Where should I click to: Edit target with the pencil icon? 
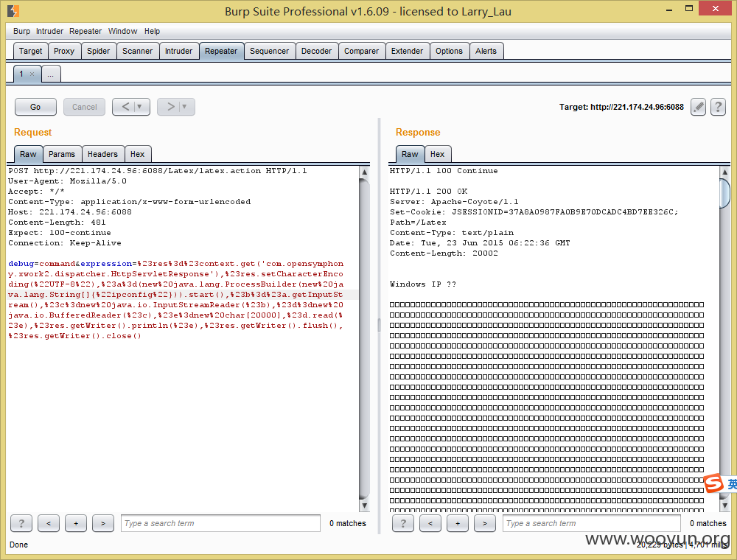pos(698,107)
